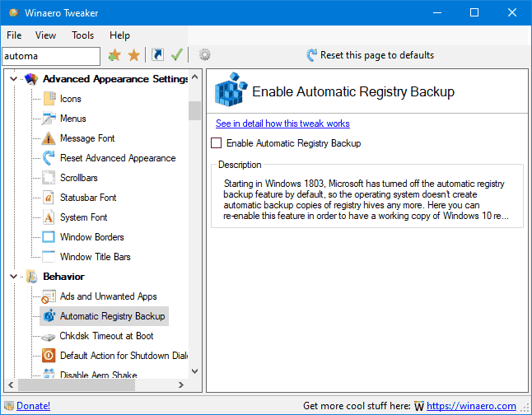Click the Icons item folder icon
This screenshot has height=415, width=532.
pyautogui.click(x=49, y=99)
